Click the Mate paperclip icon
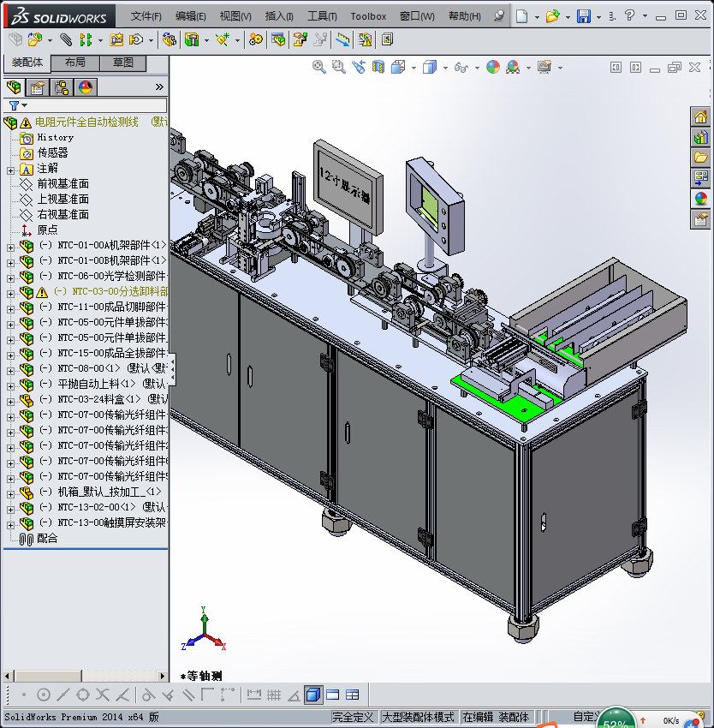Image resolution: width=714 pixels, height=728 pixels. (x=66, y=40)
